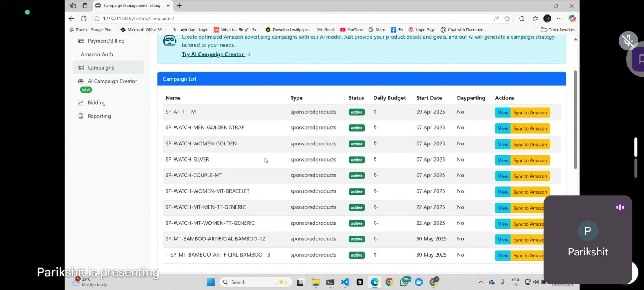The image size is (644, 290).
Task: Open Copilot icon in browser toolbar
Action: click(572, 19)
